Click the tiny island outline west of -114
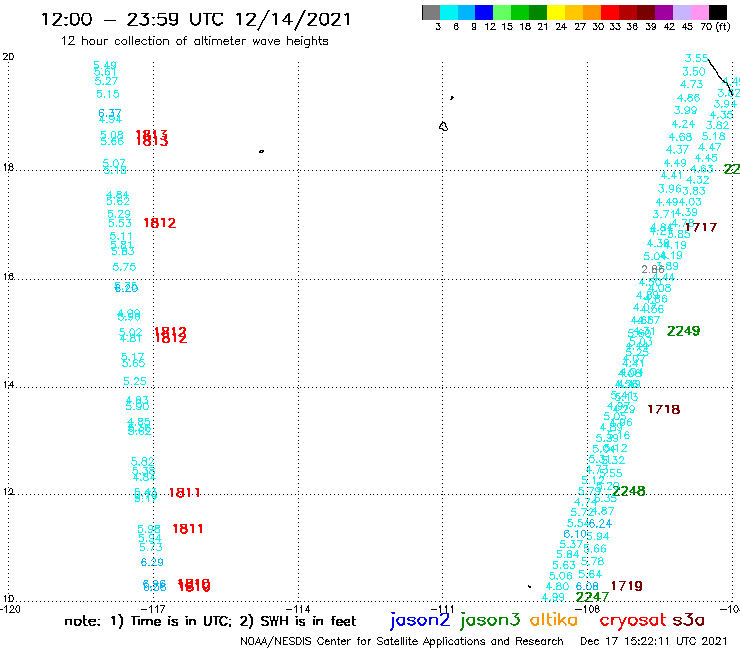The image size is (740, 650). click(x=261, y=152)
